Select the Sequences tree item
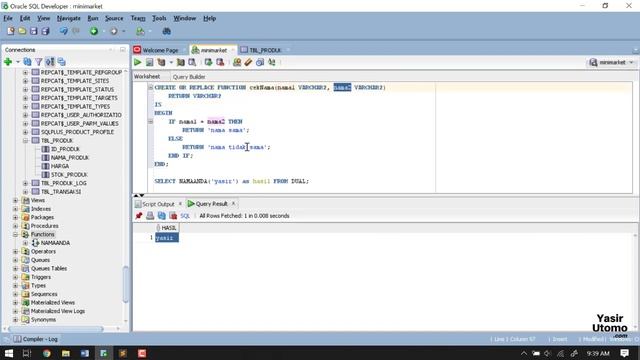640x360 pixels. 44,294
